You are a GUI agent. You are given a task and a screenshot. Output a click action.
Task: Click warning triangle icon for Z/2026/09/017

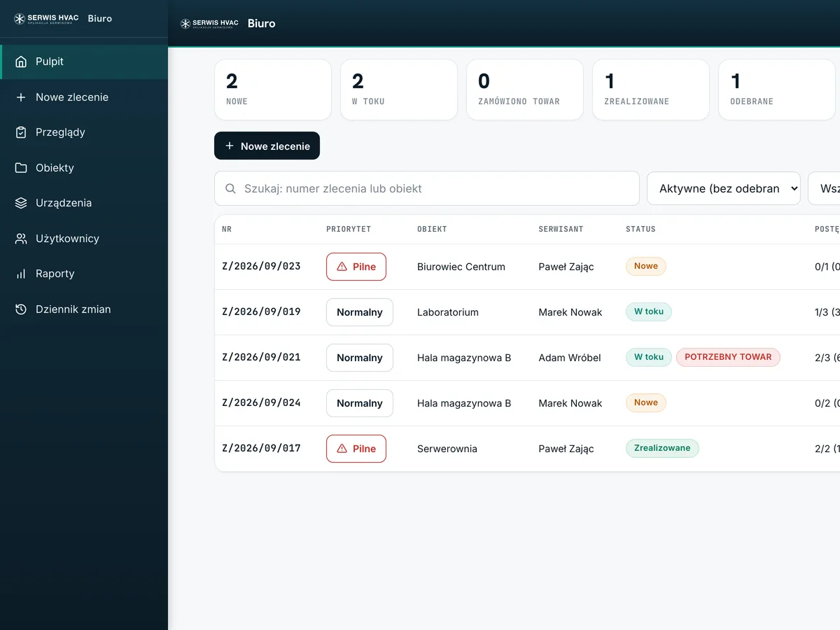click(x=342, y=449)
